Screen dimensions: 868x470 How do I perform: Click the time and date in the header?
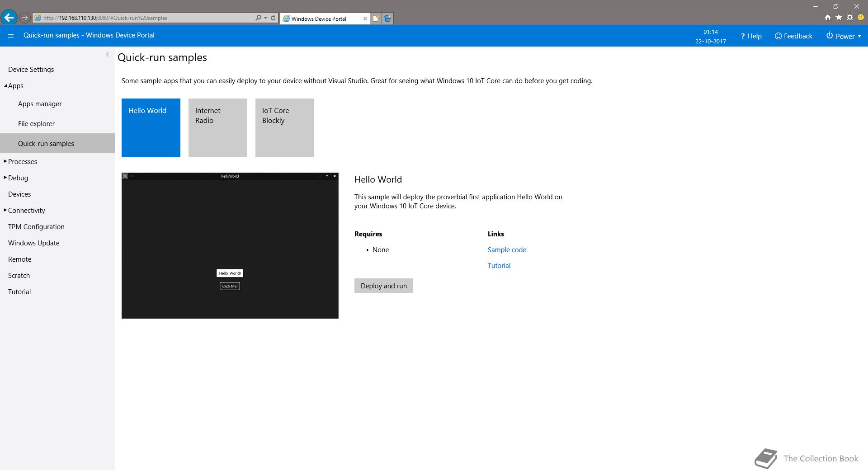(711, 36)
